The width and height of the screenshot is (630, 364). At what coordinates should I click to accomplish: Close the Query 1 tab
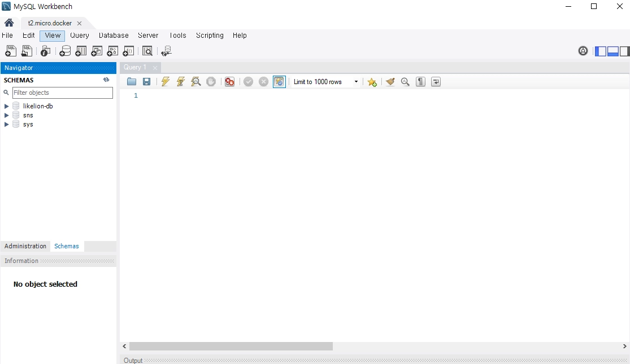[155, 68]
